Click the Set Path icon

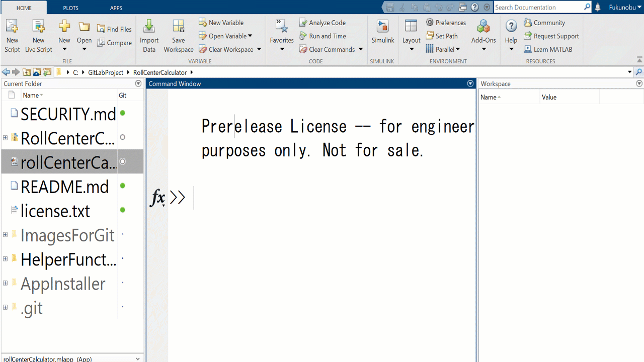point(430,36)
